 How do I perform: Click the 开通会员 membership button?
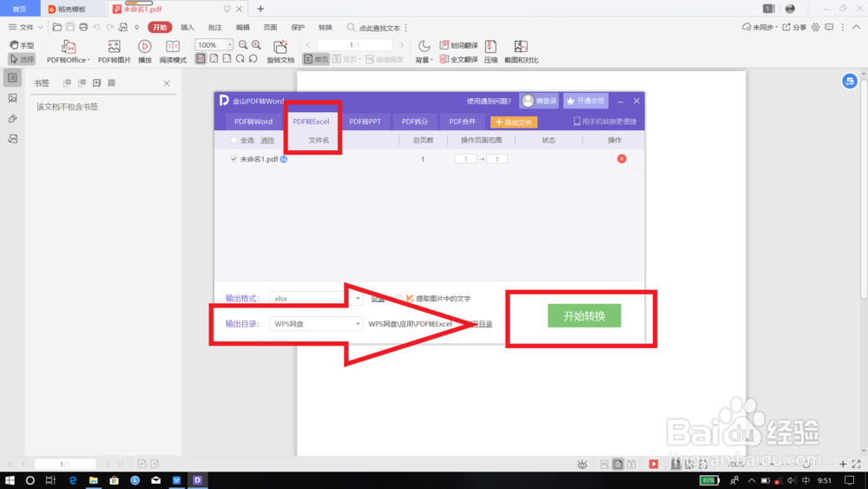[586, 101]
